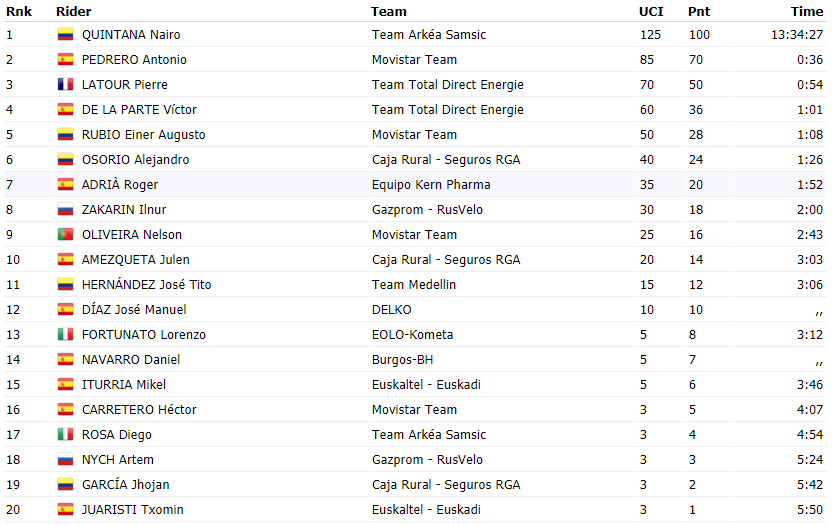The width and height of the screenshot is (835, 525).
Task: Open the Team Arkéa Samsic link in row 1
Action: tap(429, 35)
